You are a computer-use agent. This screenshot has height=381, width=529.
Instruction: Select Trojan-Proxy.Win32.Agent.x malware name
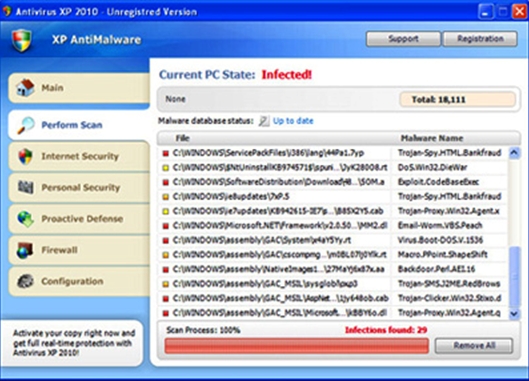449,211
